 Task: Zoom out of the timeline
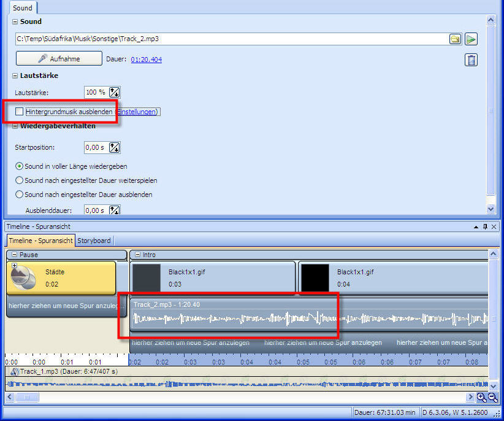[x=493, y=398]
